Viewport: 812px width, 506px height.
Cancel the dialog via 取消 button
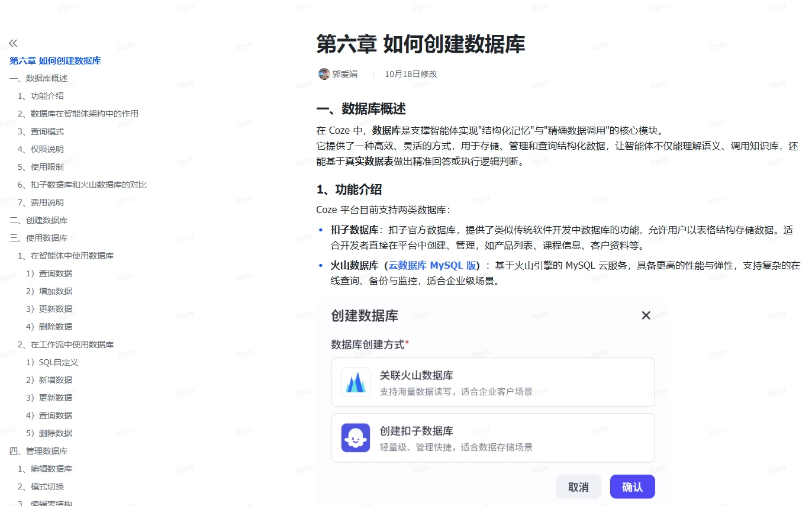coord(578,486)
